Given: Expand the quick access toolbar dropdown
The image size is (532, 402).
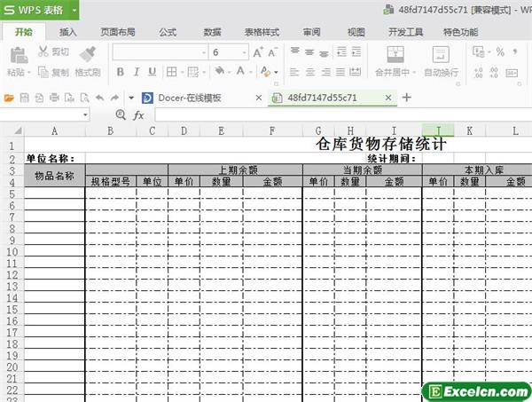Looking at the screenshot, I should click(131, 99).
